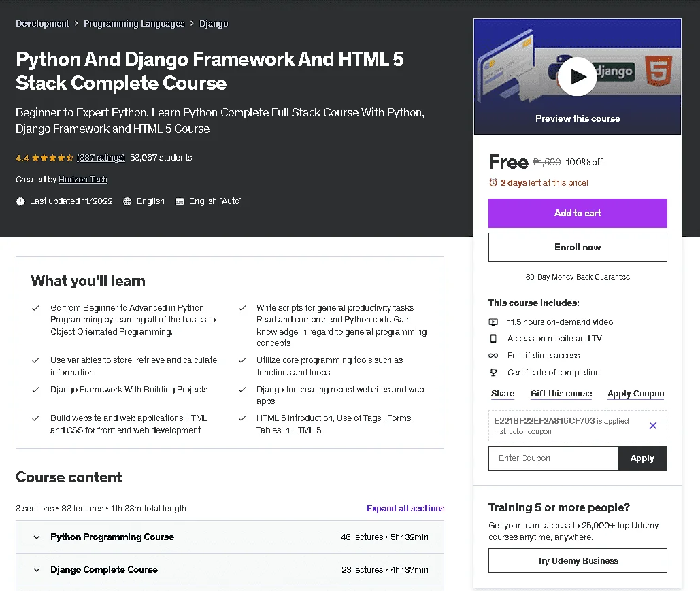This screenshot has height=591, width=700.
Task: Click the Last updated alert icon
Action: (x=20, y=201)
